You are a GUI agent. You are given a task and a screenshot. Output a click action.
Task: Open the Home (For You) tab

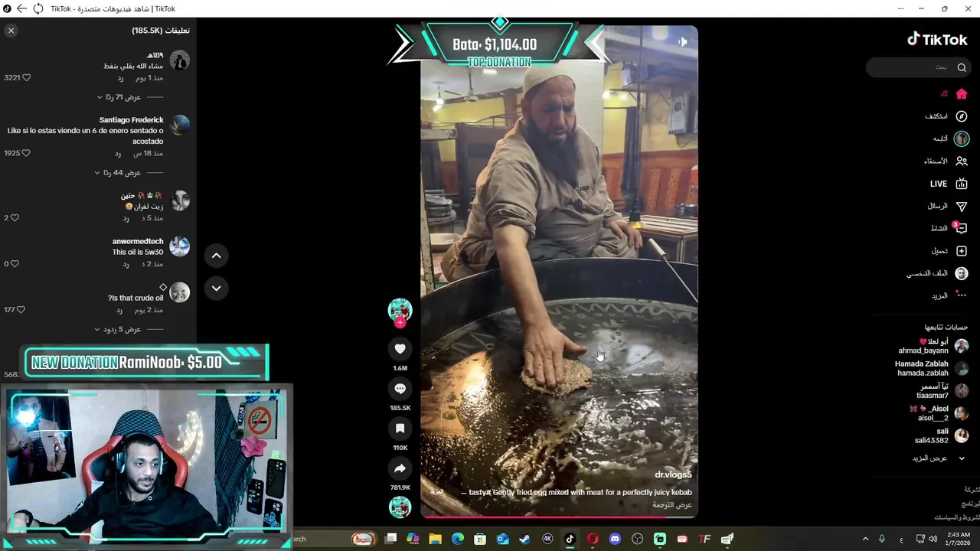click(x=955, y=94)
